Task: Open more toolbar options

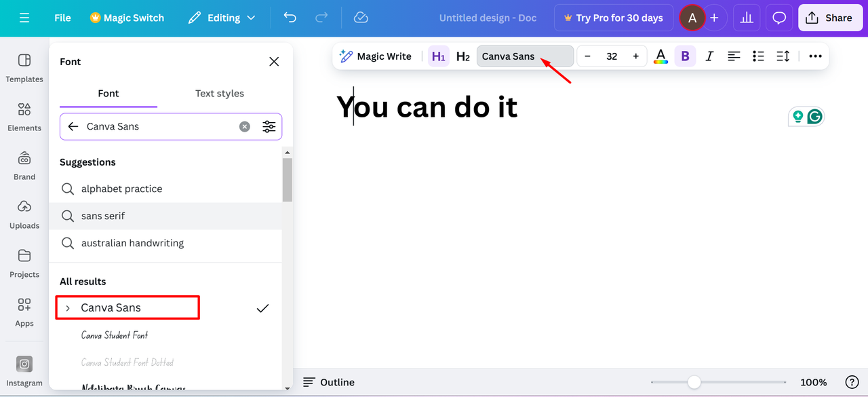Action: (x=815, y=56)
